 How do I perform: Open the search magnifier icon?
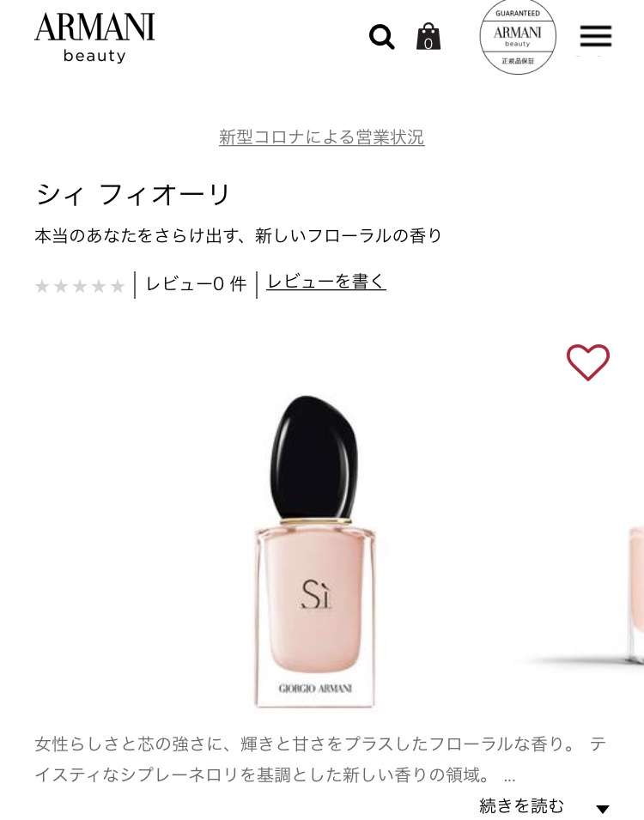coord(382,37)
